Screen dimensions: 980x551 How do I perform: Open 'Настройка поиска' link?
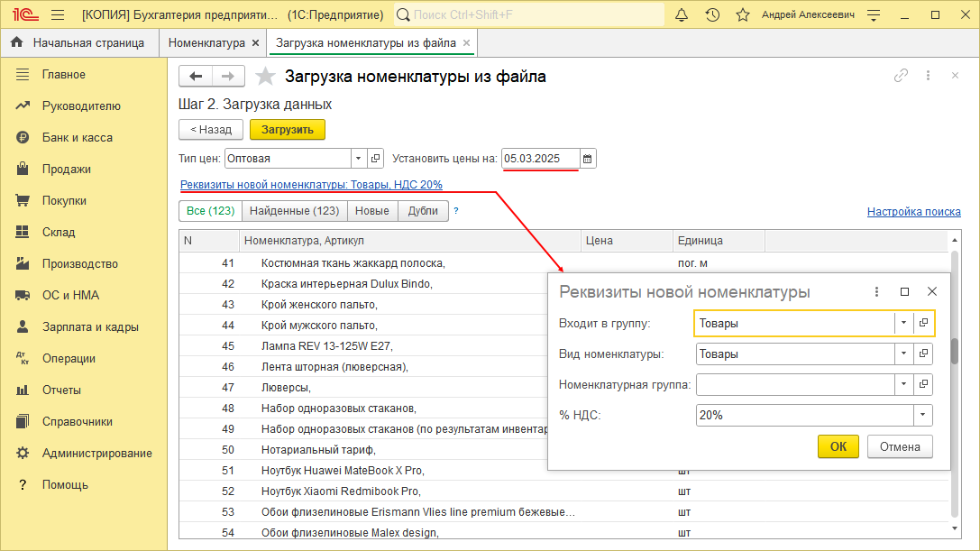coord(913,212)
